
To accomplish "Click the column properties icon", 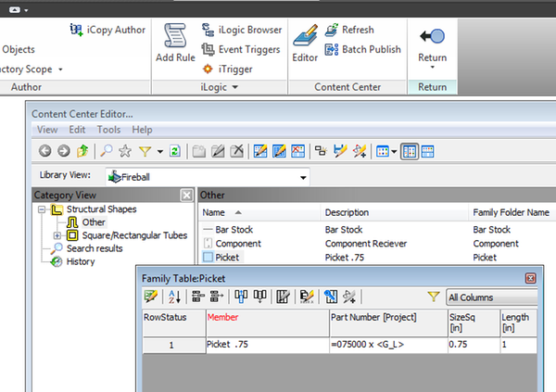I will click(x=283, y=297).
